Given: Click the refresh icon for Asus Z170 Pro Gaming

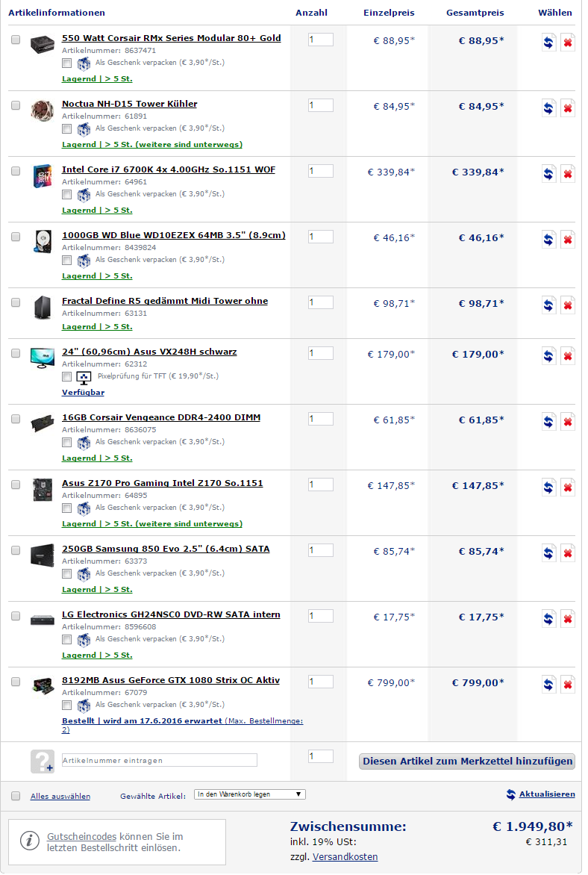Looking at the screenshot, I should [548, 488].
